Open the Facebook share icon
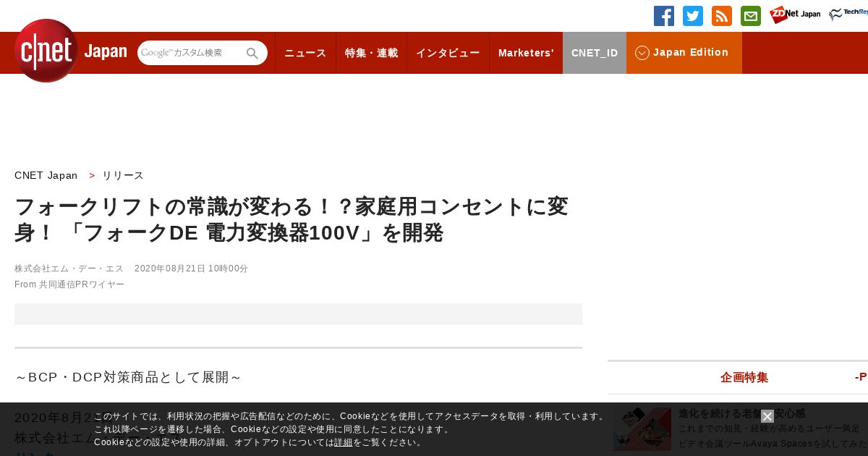868x456 pixels. coord(664,16)
